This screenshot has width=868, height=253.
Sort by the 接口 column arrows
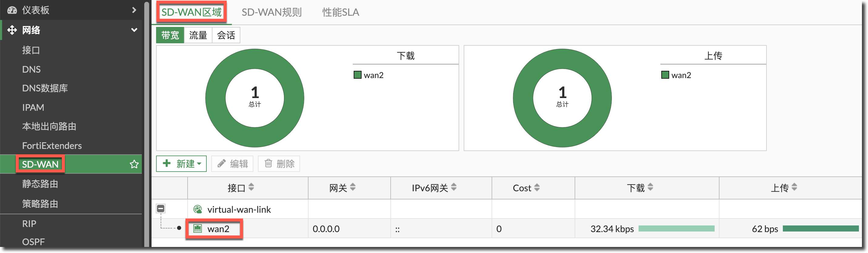point(251,187)
